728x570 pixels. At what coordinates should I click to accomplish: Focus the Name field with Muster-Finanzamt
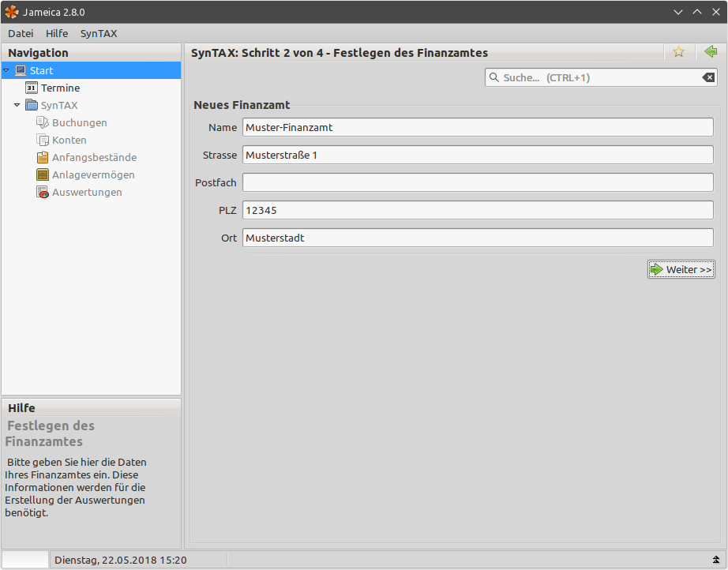[x=478, y=127]
